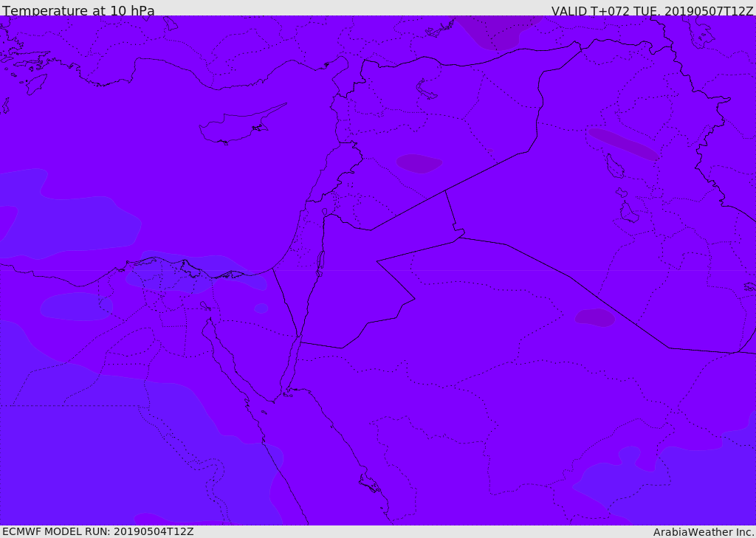The image size is (756, 538).
Task: Click the 'VALID T+072 TUE. 20190507T12Z' label
Action: [653, 10]
